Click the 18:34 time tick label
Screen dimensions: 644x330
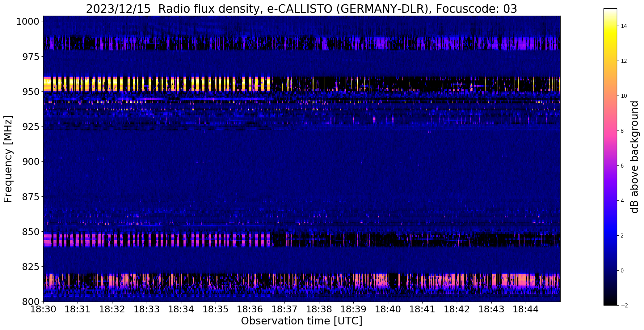[181, 309]
